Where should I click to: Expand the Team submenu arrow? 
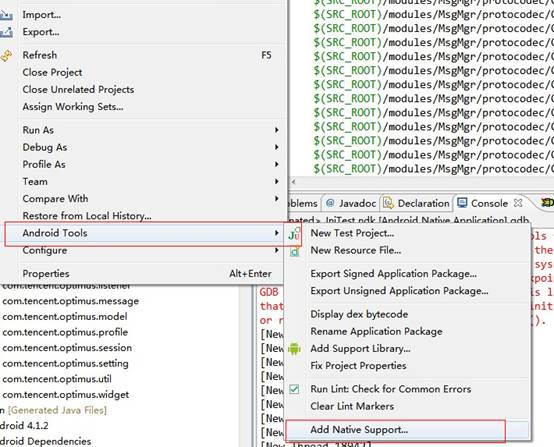tap(277, 182)
